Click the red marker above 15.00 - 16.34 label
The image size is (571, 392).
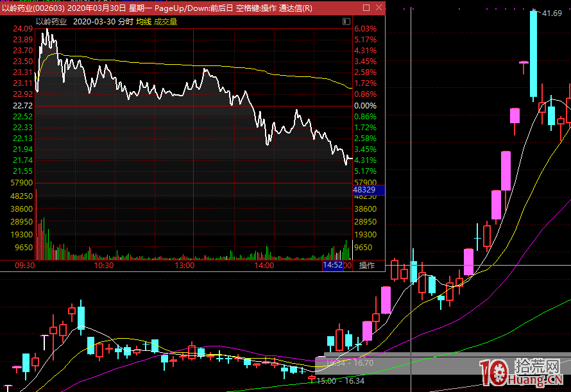tap(312, 378)
